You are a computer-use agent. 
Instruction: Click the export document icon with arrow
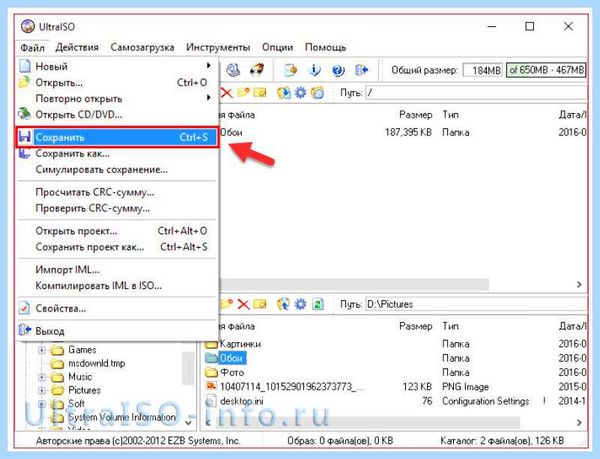tap(291, 70)
